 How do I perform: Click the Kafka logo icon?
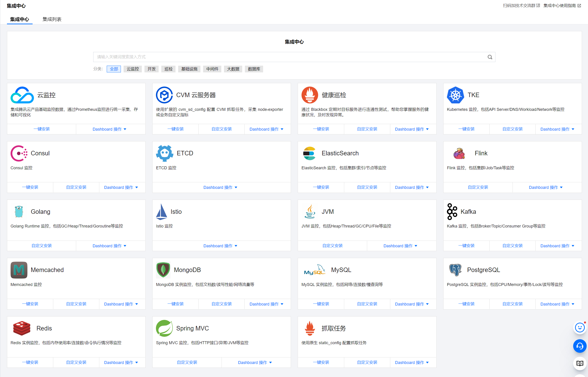click(452, 212)
